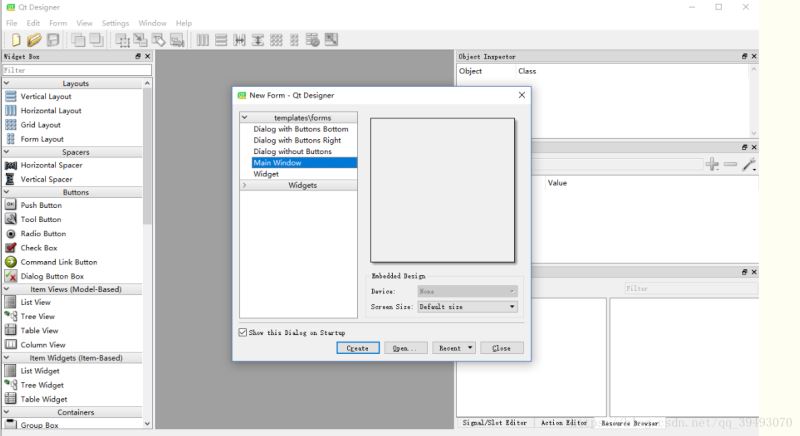Click the Lay Out Horizontally toolbar icon

click(203, 40)
